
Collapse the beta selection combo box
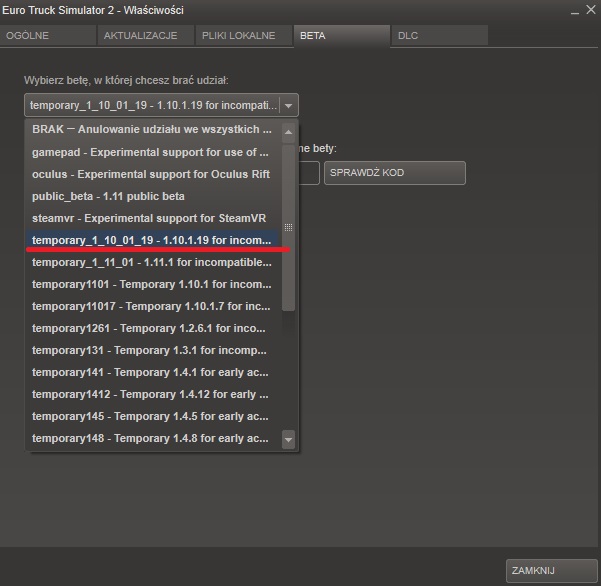(161, 105)
